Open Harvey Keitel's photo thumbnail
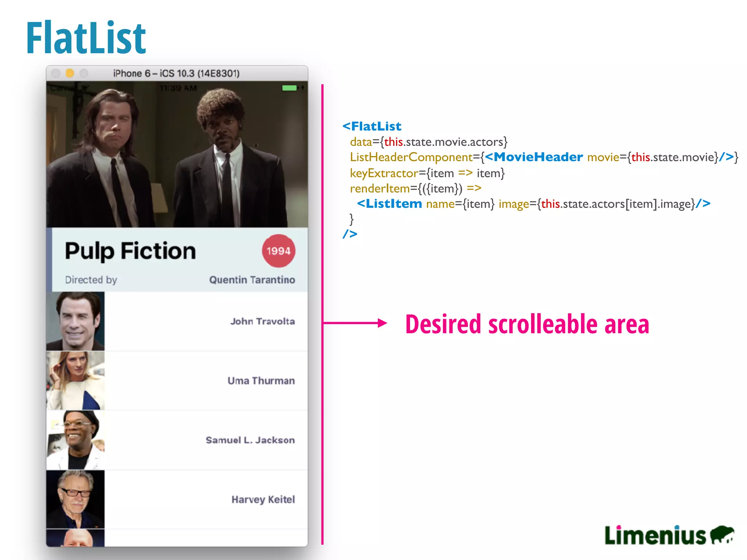747x560 pixels. [x=76, y=499]
